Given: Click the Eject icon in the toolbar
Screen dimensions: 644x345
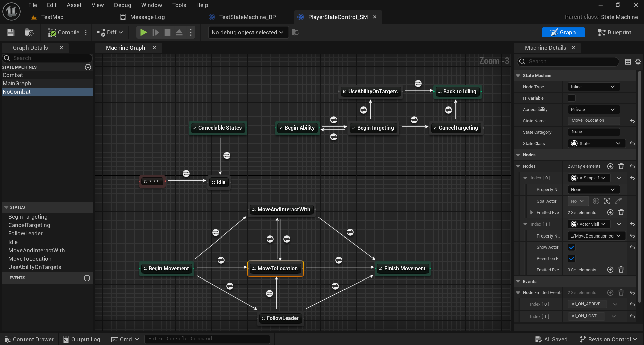Looking at the screenshot, I should coord(179,32).
